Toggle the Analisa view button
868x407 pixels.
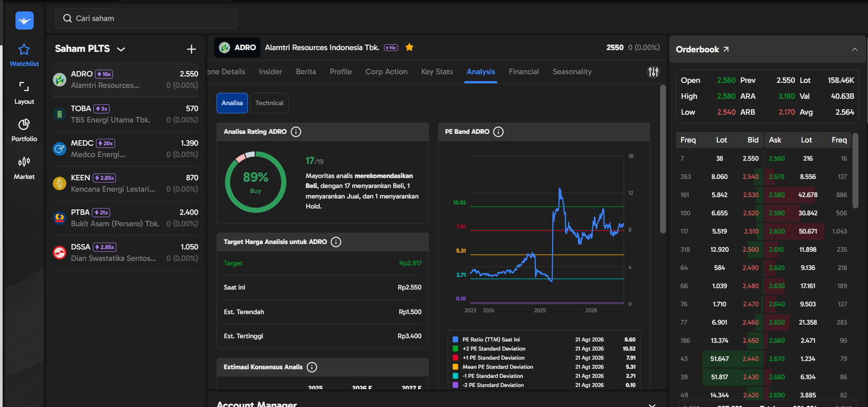pos(232,103)
